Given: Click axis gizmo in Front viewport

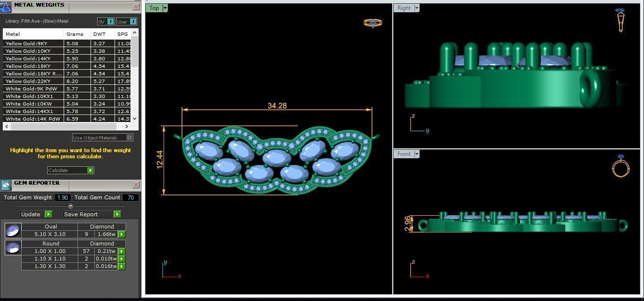Looking at the screenshot, I should [x=419, y=270].
